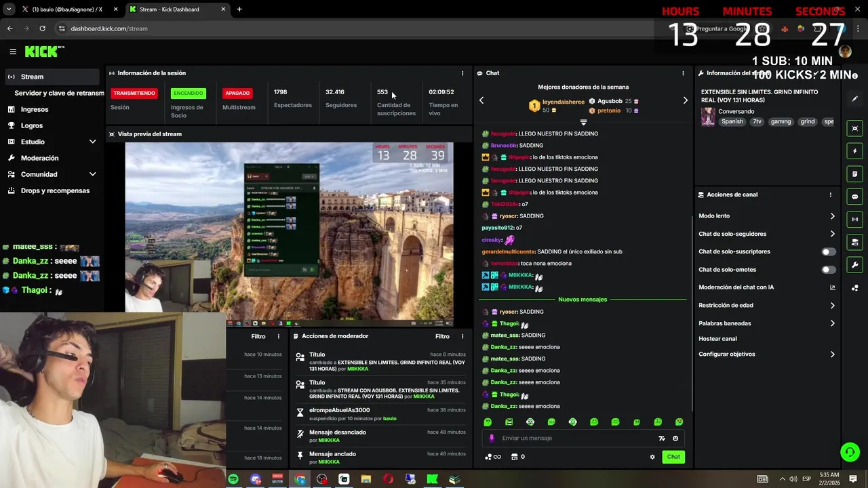Open the emoji picker in chat input
This screenshot has width=868, height=488.
point(675,438)
